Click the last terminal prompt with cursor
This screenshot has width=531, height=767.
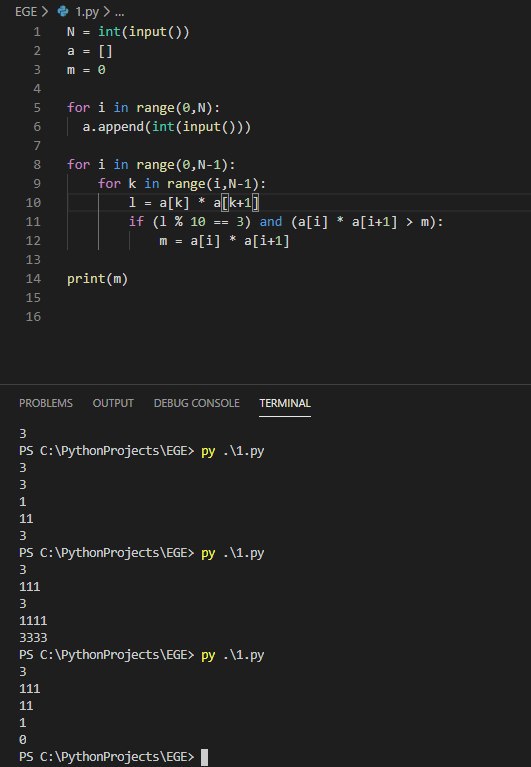pos(113,757)
